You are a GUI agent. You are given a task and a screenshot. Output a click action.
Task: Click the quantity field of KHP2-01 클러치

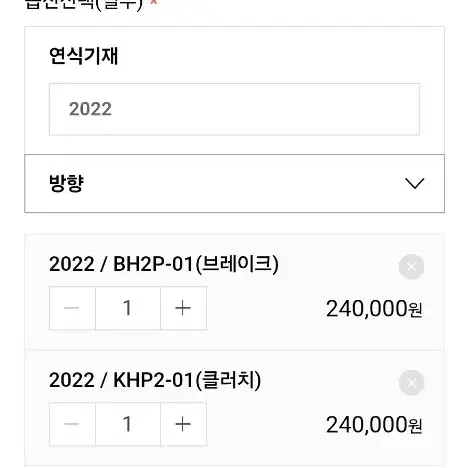coord(128,424)
